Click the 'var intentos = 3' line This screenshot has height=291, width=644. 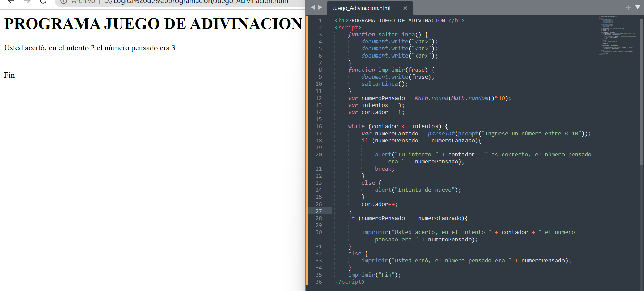[x=376, y=105]
